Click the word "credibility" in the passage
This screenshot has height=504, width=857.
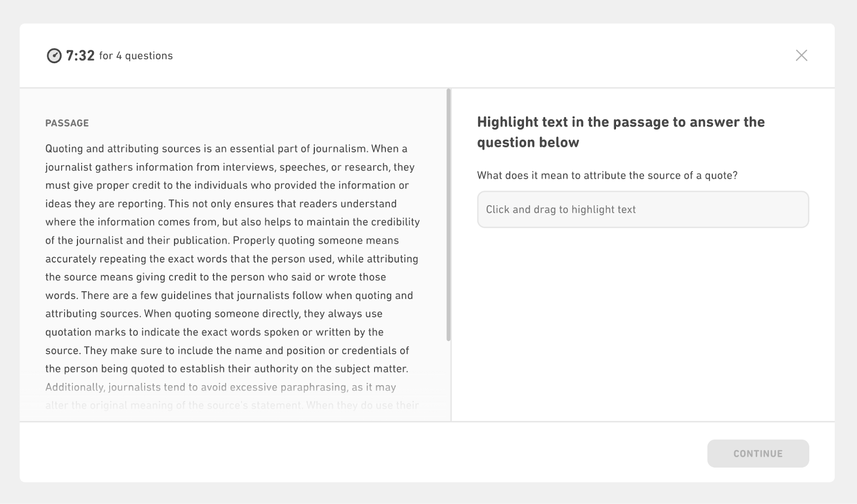click(x=393, y=222)
